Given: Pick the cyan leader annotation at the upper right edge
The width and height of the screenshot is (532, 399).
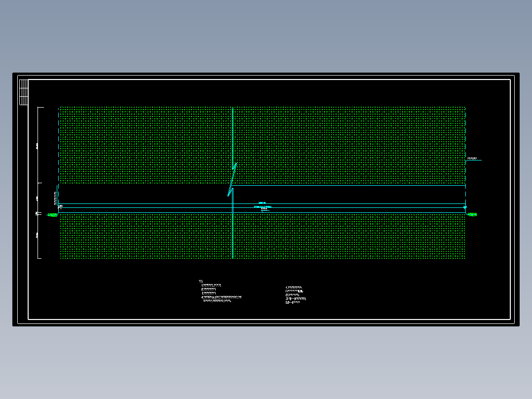Looking at the screenshot, I should tap(474, 159).
